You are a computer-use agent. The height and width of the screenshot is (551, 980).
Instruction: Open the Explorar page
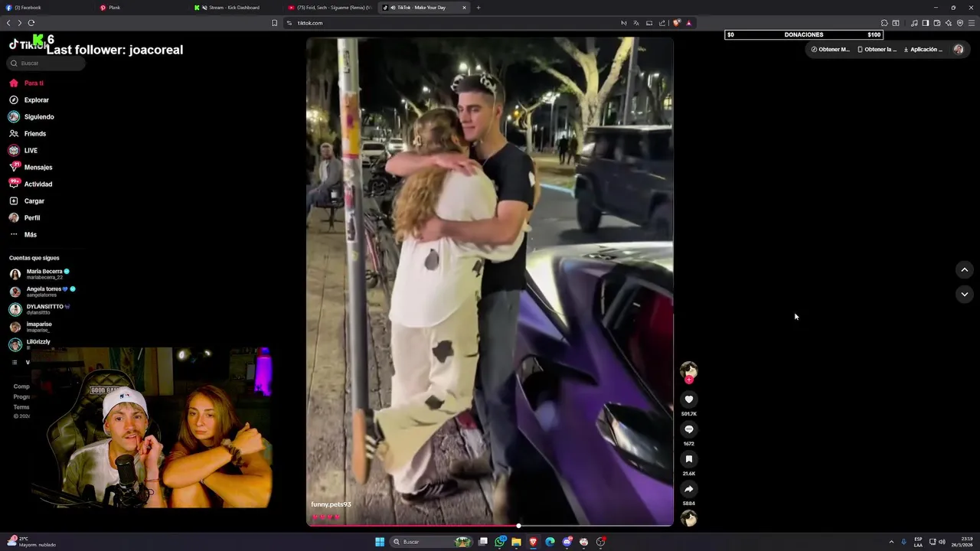(x=29, y=99)
